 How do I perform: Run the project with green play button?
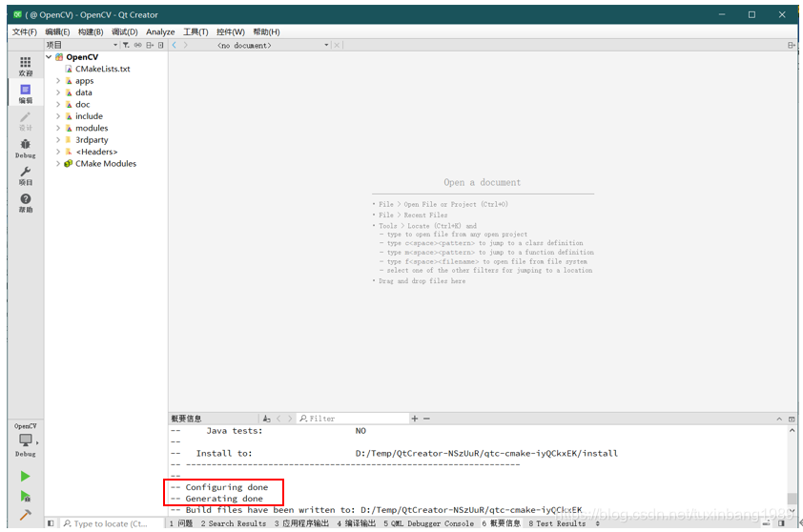(x=25, y=477)
